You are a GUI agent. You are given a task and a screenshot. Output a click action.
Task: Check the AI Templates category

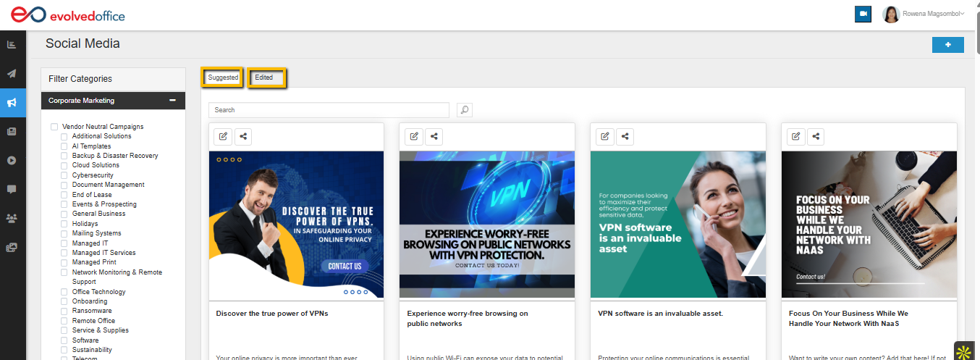tap(64, 146)
